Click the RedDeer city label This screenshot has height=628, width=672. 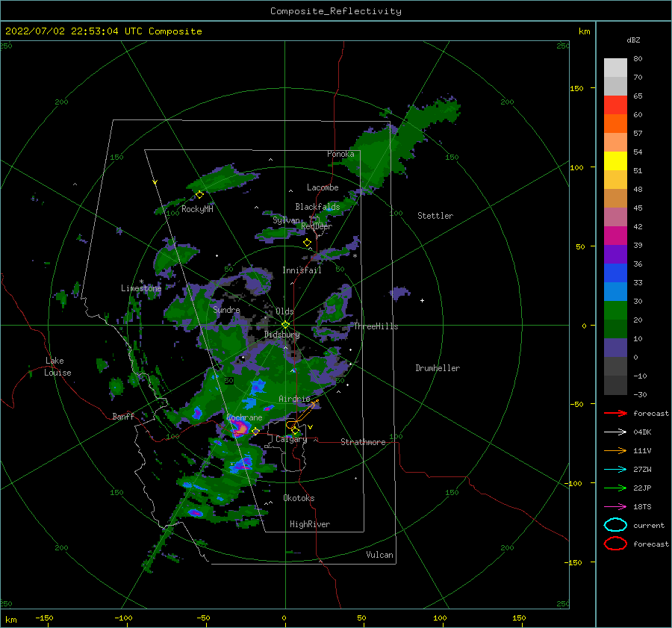pyautogui.click(x=317, y=226)
